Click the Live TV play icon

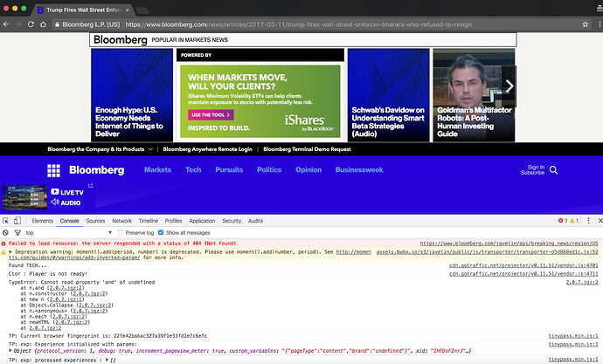click(55, 191)
